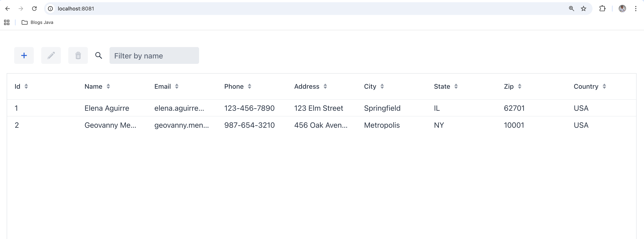Select the Geovanny row in the table
This screenshot has height=239, width=644.
(110, 125)
